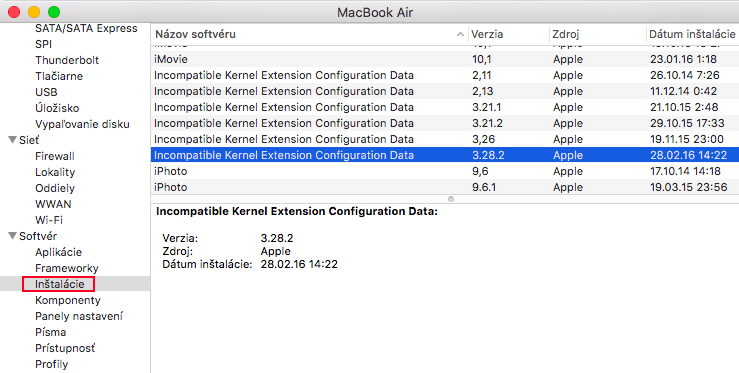The width and height of the screenshot is (739, 373).
Task: Sort by Dátum inštalácie column header
Action: pyautogui.click(x=692, y=34)
